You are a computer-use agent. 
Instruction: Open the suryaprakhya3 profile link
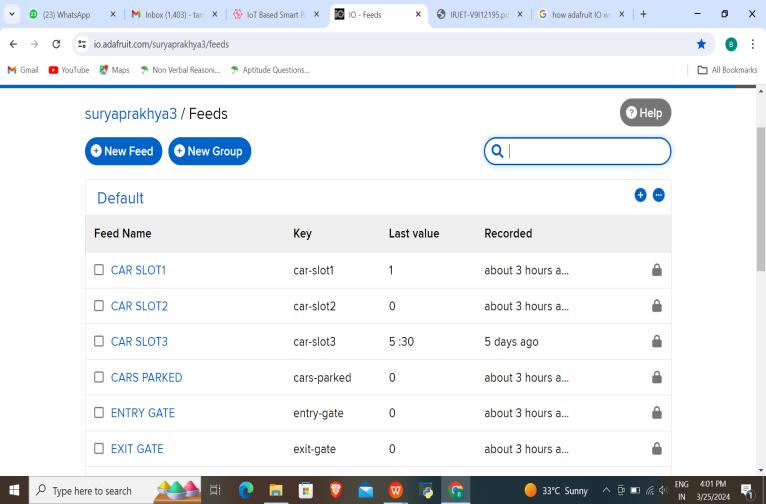point(131,114)
